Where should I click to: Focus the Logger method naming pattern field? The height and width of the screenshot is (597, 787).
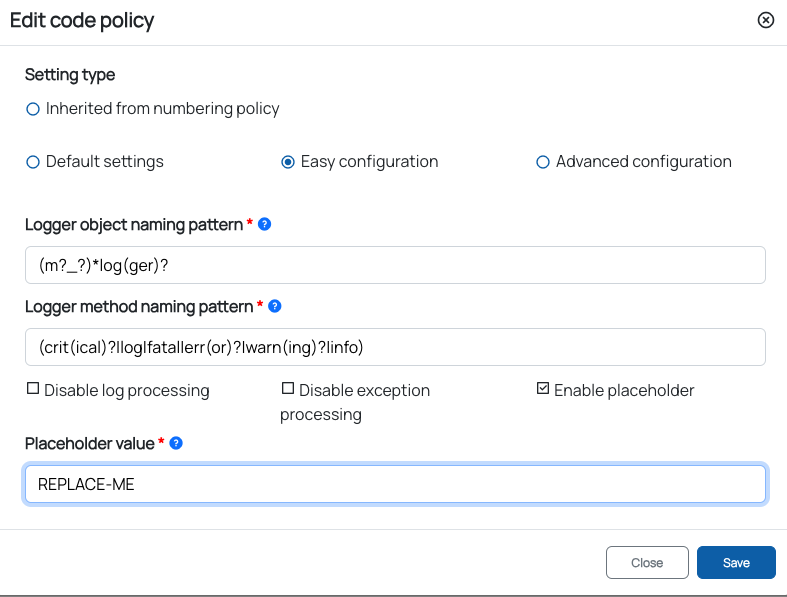395,347
